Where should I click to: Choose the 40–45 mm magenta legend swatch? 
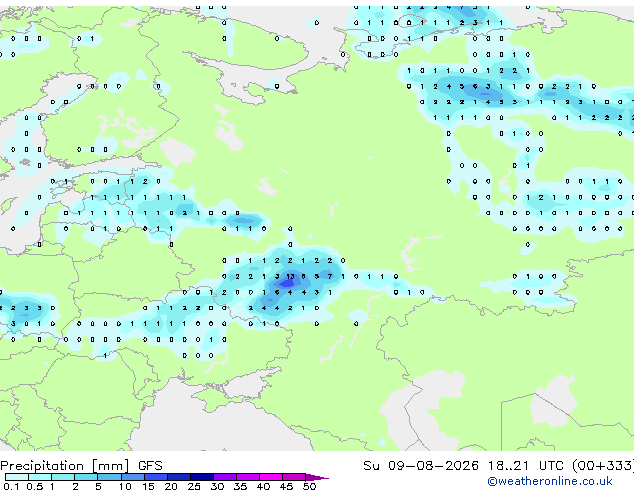click(271, 477)
